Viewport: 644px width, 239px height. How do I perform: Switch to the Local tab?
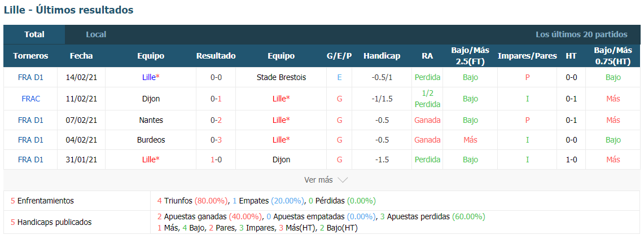click(x=96, y=34)
